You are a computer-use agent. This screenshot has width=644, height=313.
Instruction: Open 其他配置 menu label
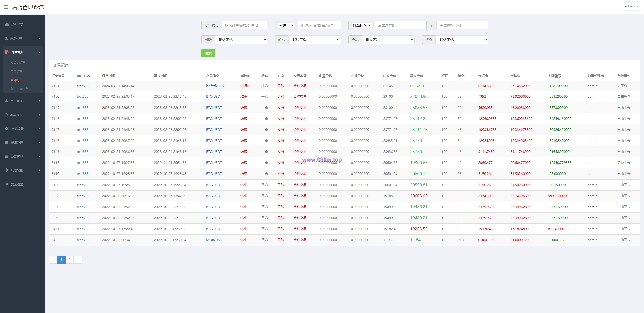click(x=17, y=170)
